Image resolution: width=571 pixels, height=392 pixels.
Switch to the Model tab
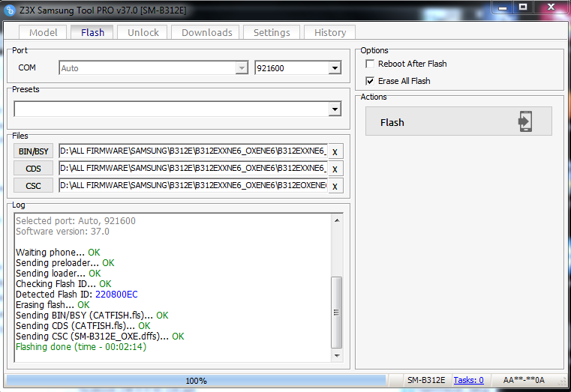click(x=43, y=32)
